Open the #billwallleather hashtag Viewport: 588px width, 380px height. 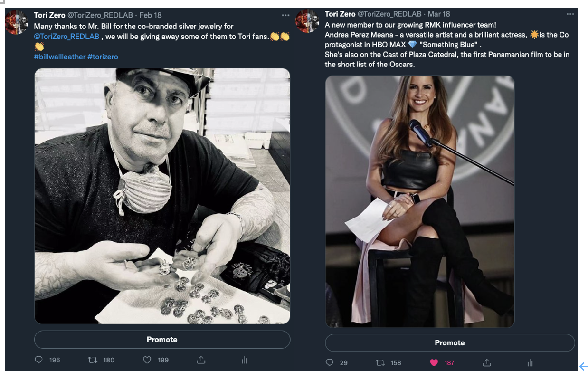point(59,57)
